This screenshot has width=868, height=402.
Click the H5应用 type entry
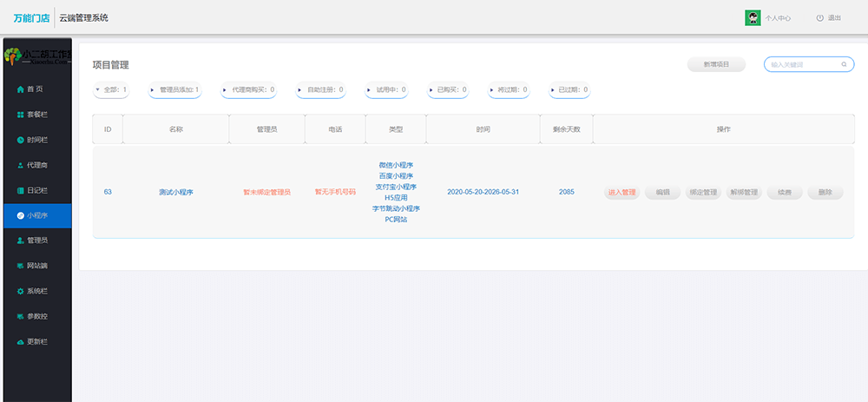tap(397, 198)
